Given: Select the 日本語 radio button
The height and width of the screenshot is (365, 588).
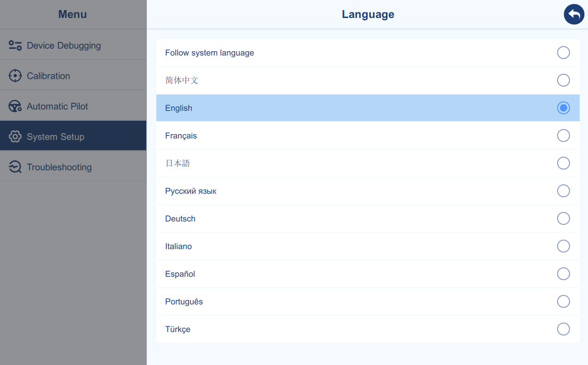Looking at the screenshot, I should 563,163.
